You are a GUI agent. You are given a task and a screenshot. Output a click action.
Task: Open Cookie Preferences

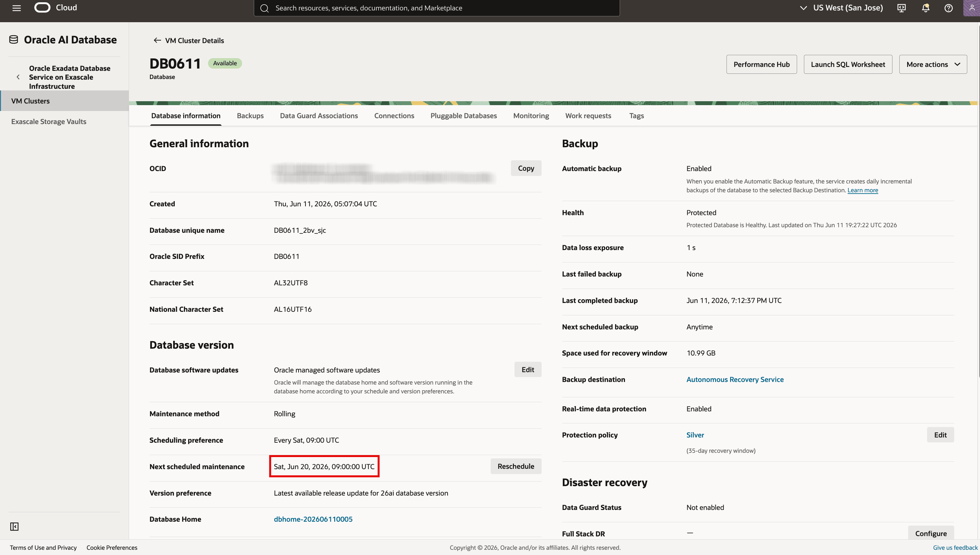point(112,547)
